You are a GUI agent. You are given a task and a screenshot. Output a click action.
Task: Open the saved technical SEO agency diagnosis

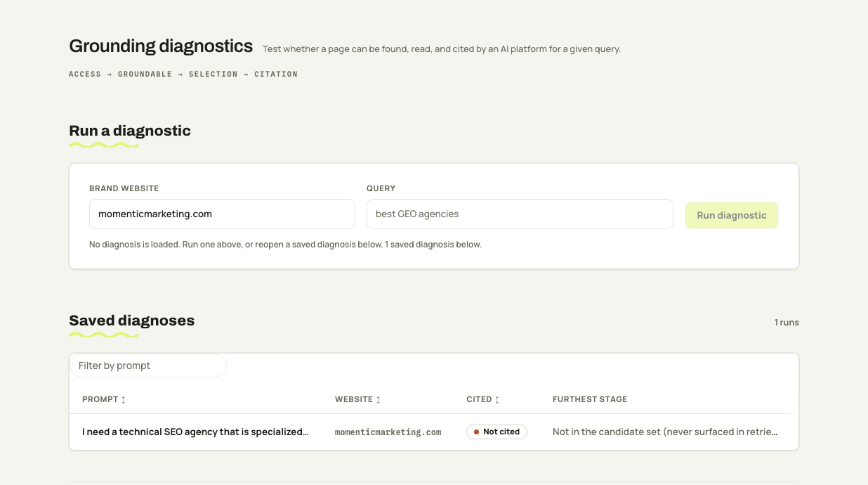pos(195,432)
